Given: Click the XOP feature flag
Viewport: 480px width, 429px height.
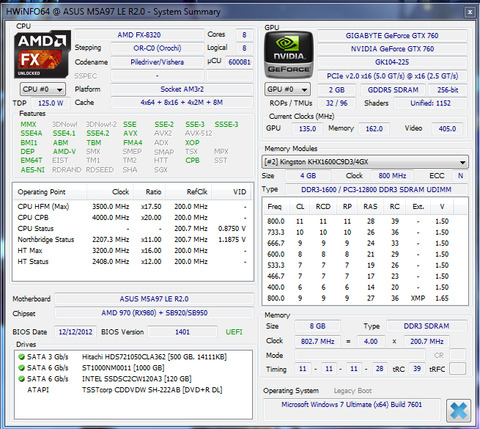Looking at the screenshot, I should [x=192, y=143].
